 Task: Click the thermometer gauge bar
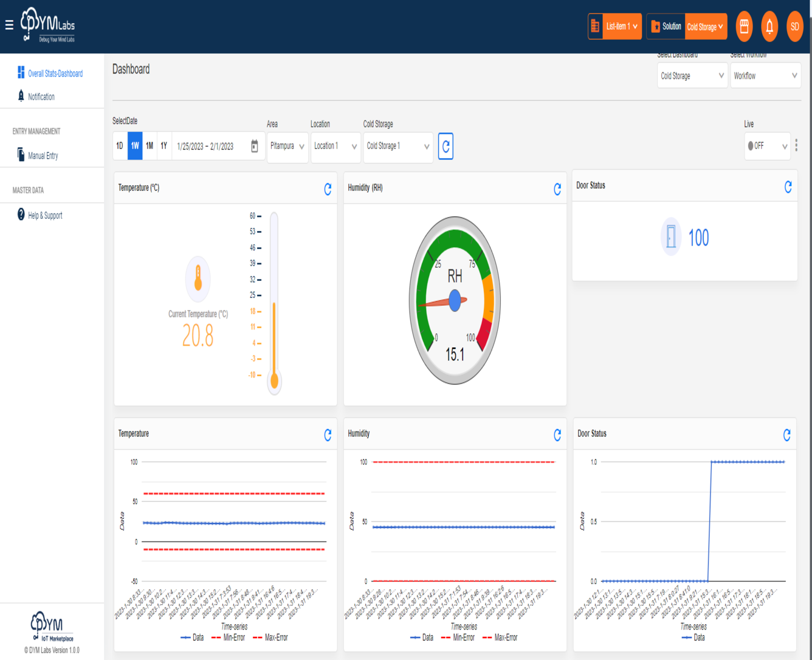click(x=275, y=303)
